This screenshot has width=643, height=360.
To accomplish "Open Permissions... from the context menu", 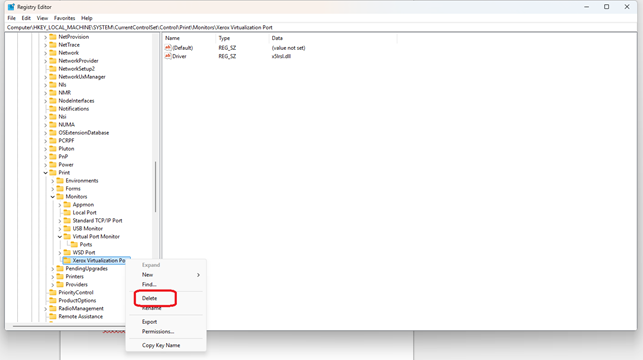I will [158, 331].
